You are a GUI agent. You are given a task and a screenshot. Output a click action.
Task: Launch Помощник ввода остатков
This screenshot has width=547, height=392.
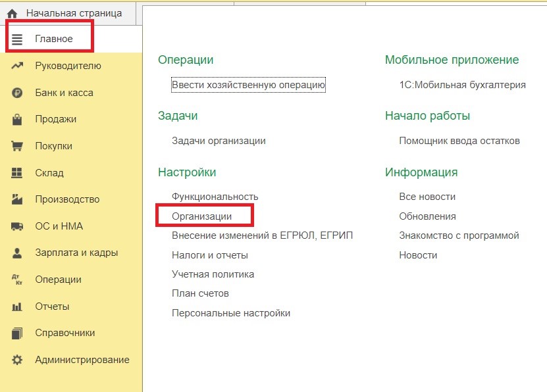[459, 141]
